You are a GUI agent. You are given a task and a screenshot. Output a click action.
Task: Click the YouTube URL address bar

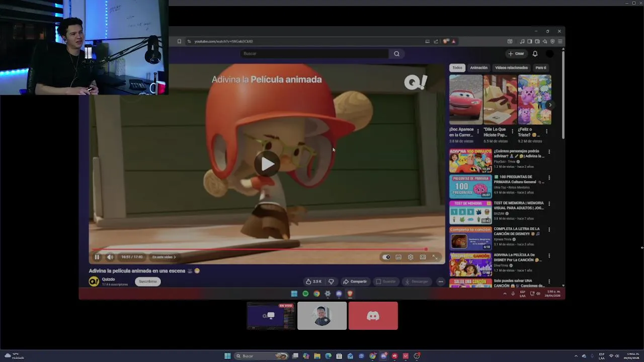click(307, 41)
